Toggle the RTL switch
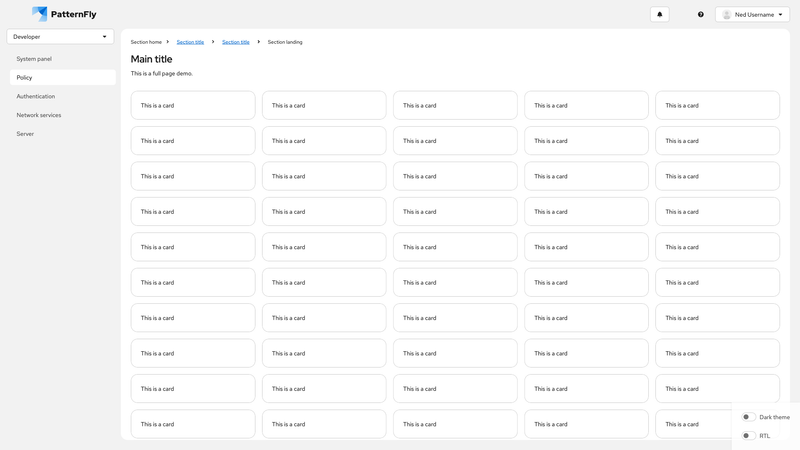 point(748,436)
